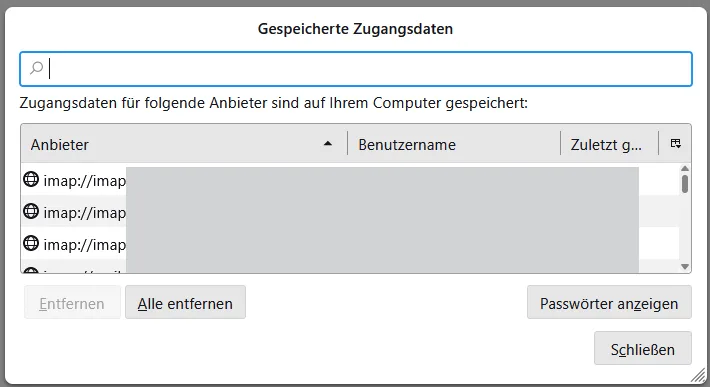Sort by Zuletzt g... column header
The width and height of the screenshot is (710, 387).
coord(609,144)
